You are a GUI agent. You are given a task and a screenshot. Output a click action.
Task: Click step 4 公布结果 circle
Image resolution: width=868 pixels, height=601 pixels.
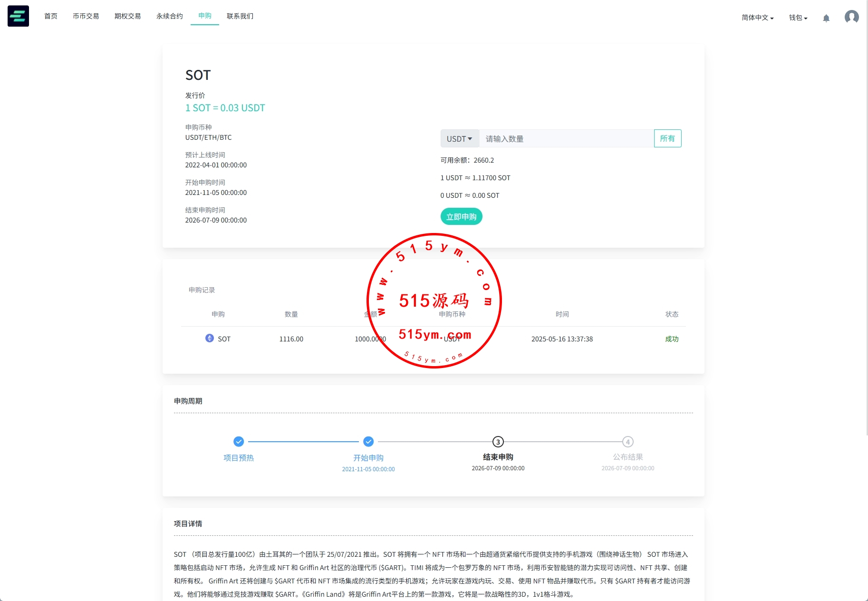(x=627, y=442)
